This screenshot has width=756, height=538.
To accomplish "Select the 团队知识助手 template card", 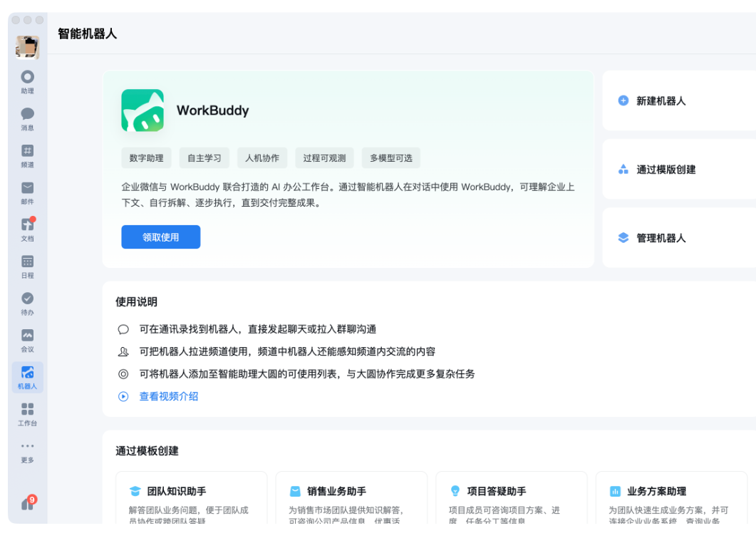I will (x=192, y=497).
